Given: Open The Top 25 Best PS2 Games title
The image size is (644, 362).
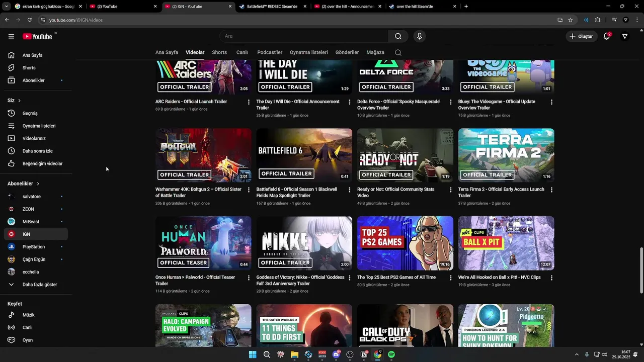Looking at the screenshot, I should coord(396,278).
